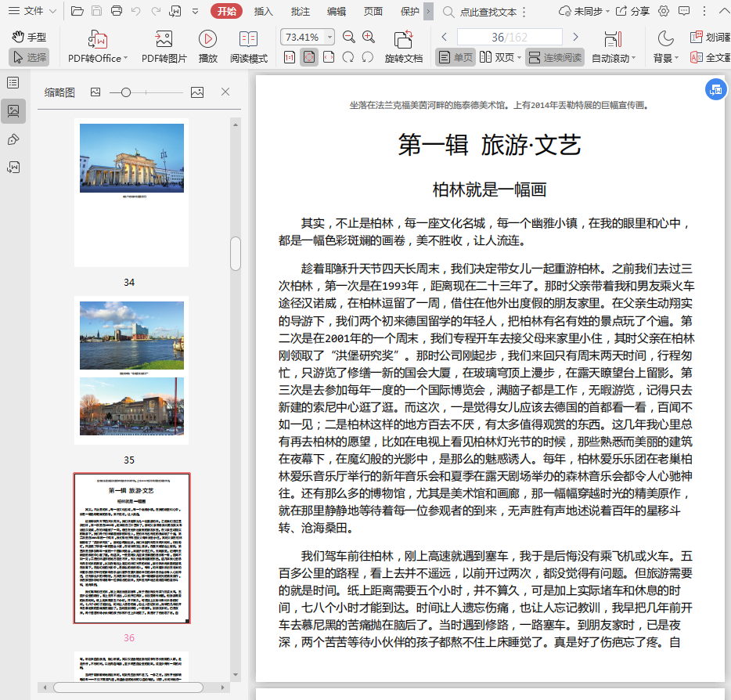This screenshot has width=731, height=700.
Task: Open the annotations pen sidebar icon
Action: [13, 139]
